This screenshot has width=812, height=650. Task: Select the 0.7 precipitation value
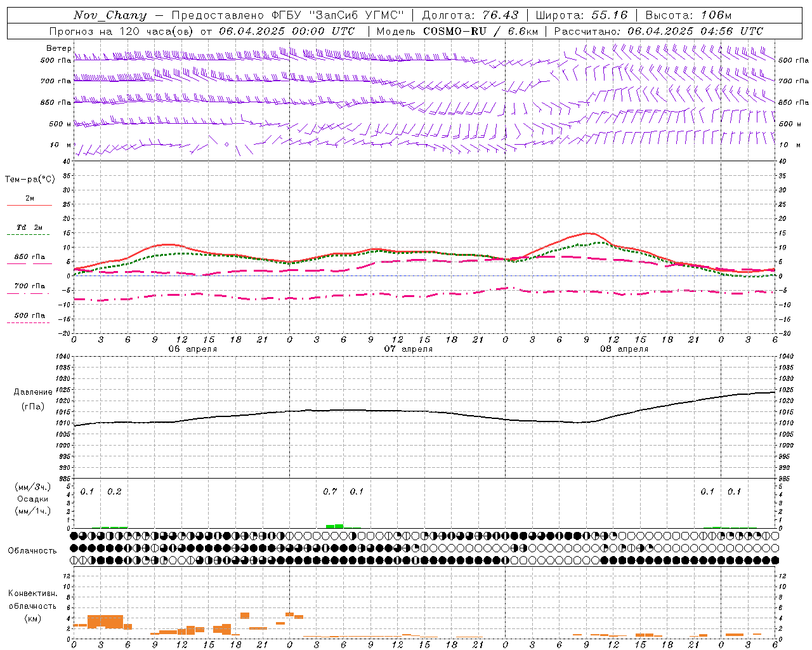coord(330,492)
